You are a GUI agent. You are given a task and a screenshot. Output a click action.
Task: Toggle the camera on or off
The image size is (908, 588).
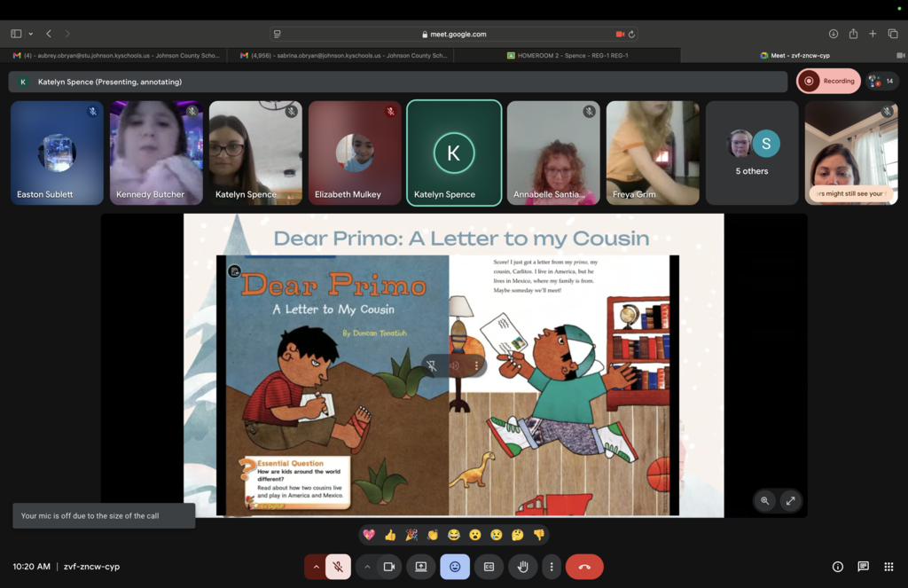pos(388,567)
